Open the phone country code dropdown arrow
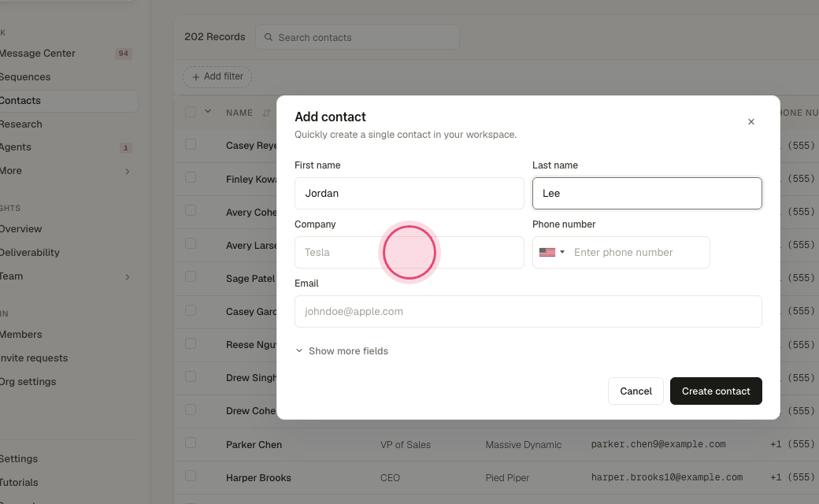Viewport: 819px width, 504px height. click(x=562, y=252)
